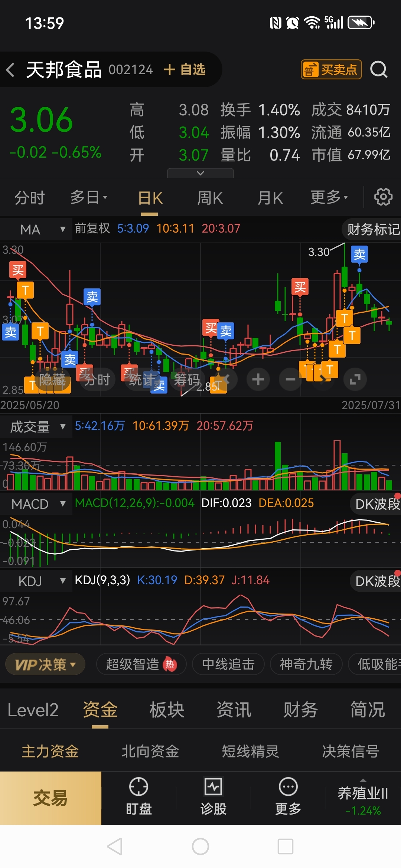Screen dimensions: 401x868
Task: Select 超级智造 indicator chip
Action: point(141,664)
